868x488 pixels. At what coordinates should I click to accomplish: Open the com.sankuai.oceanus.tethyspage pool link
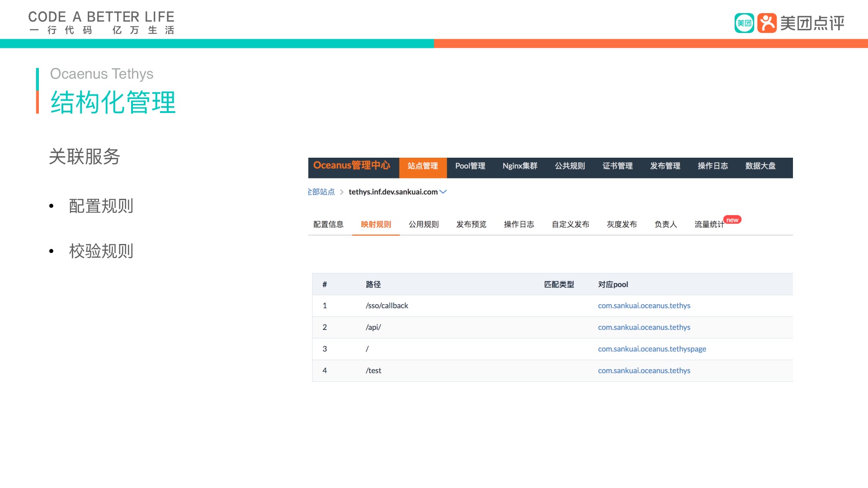point(652,349)
